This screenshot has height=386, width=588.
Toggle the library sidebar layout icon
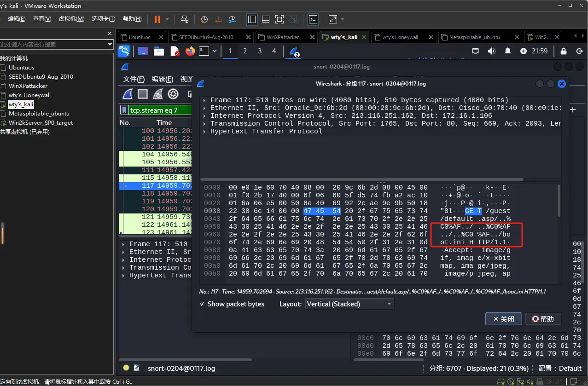(x=252, y=19)
